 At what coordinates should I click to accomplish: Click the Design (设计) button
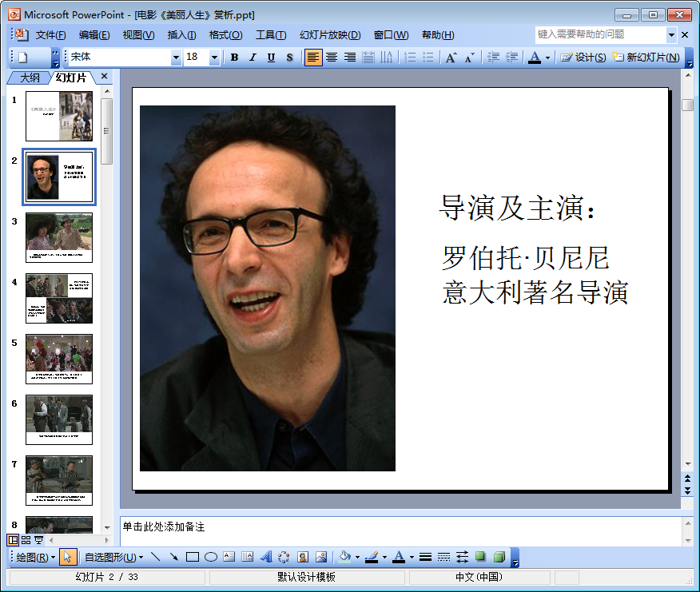583,58
